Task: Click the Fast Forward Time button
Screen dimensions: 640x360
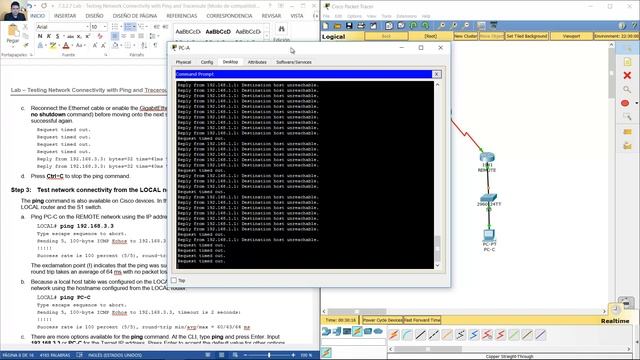Action: [x=422, y=320]
